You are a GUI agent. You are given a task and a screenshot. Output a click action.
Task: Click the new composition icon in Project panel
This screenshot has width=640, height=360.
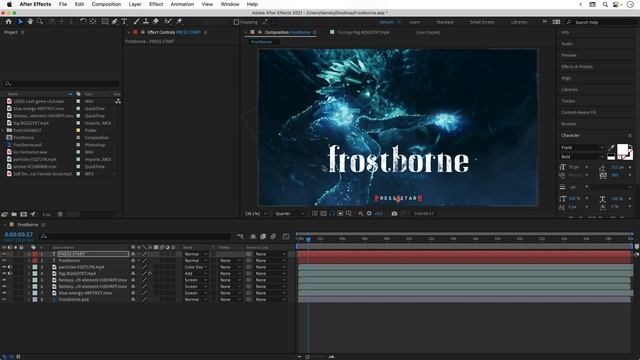[23, 214]
